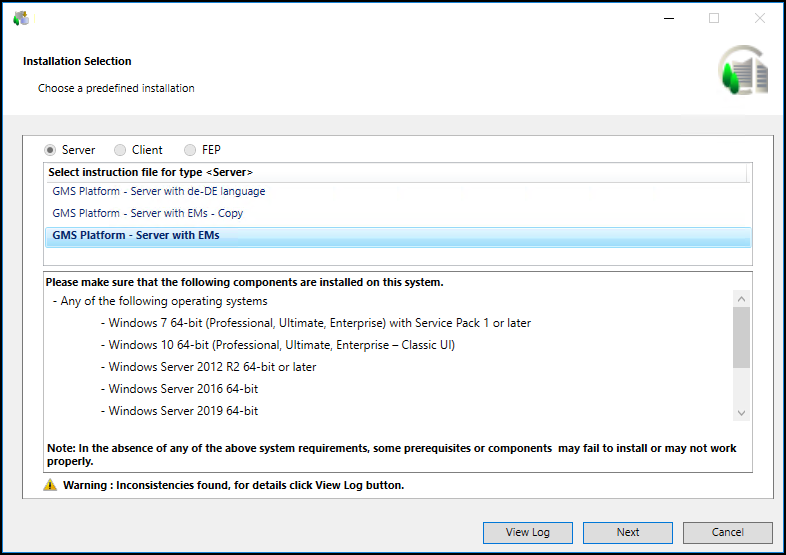Viewport: 786px width, 555px height.
Task: Close the installer window
Action: [x=761, y=18]
